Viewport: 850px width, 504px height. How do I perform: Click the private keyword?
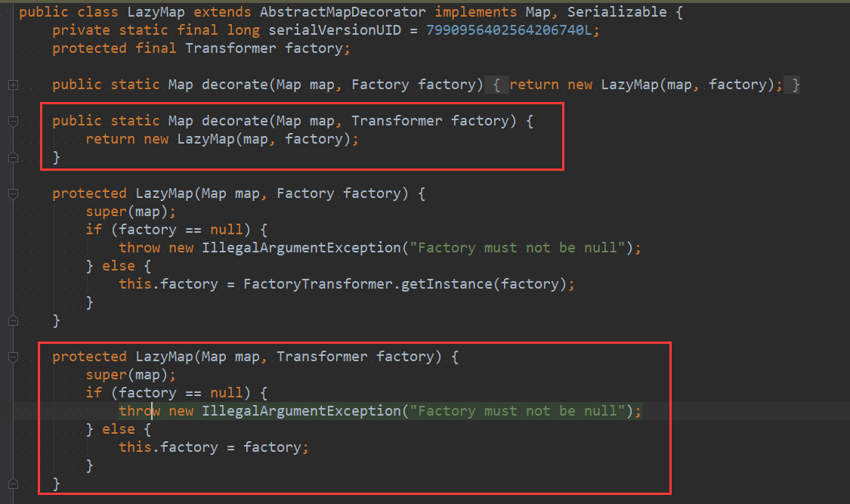(x=82, y=30)
